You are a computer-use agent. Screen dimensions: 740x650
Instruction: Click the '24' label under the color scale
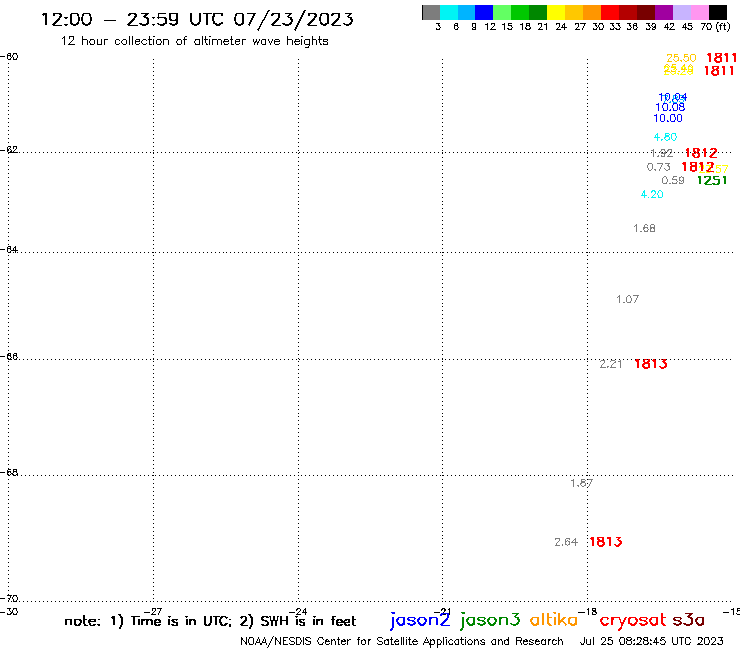click(561, 27)
